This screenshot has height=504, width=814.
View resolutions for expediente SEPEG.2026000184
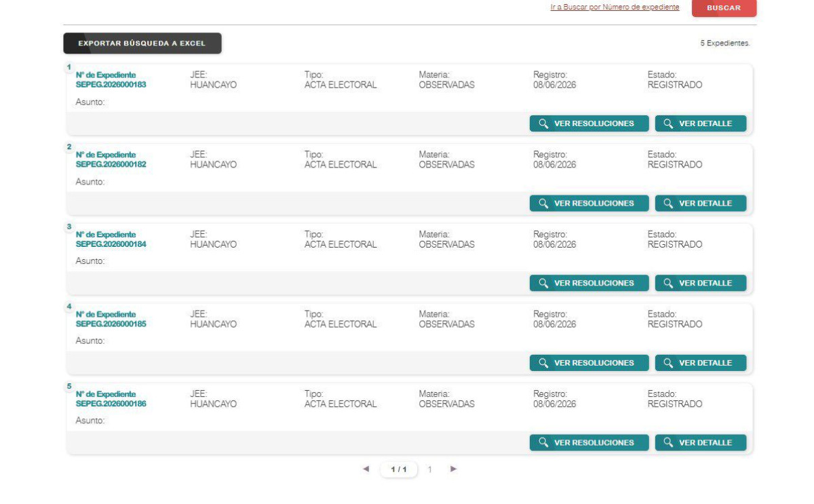[589, 283]
